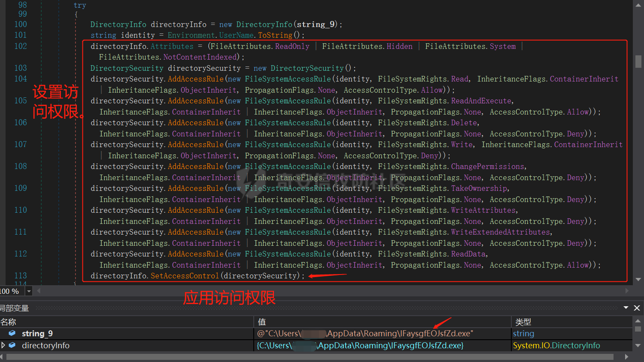
Task: Click 'WriteAttributes' on line 110
Action: [x=483, y=210]
